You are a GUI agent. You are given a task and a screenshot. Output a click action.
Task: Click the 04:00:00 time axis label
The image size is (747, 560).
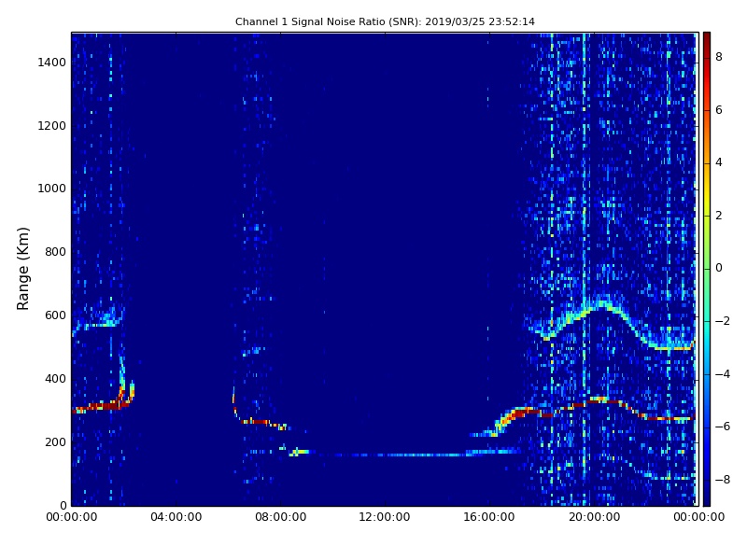pos(176,517)
